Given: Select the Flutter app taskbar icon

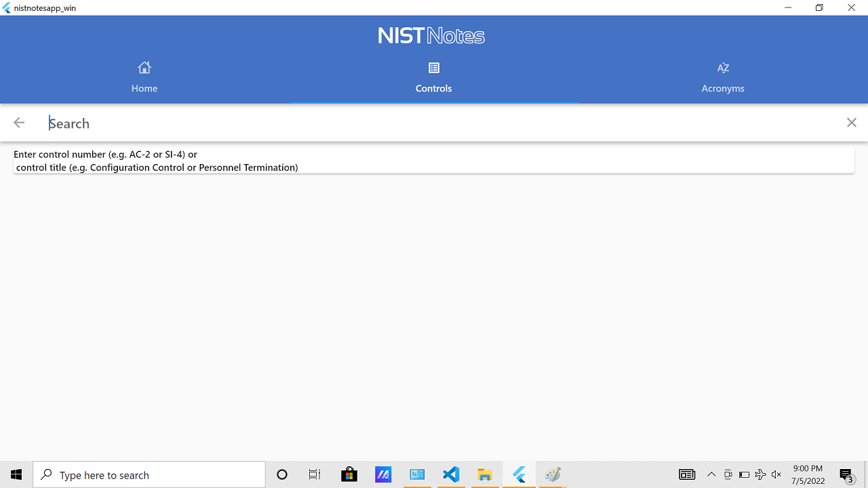Looking at the screenshot, I should point(519,474).
